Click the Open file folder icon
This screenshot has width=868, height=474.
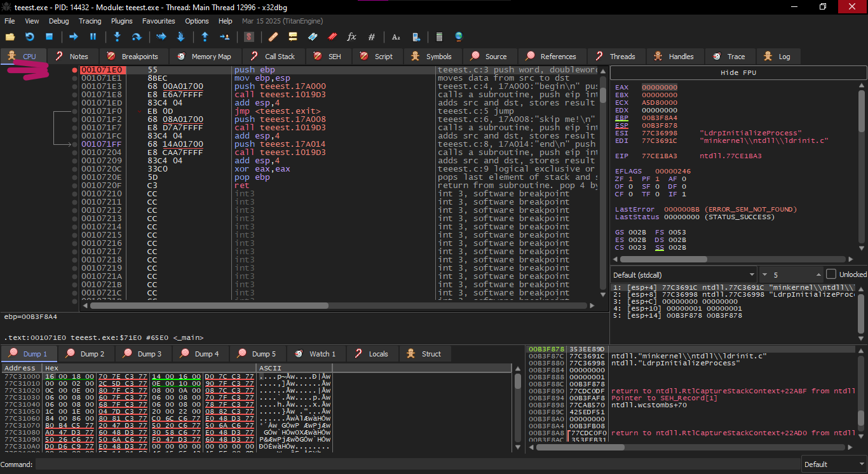pos(10,37)
